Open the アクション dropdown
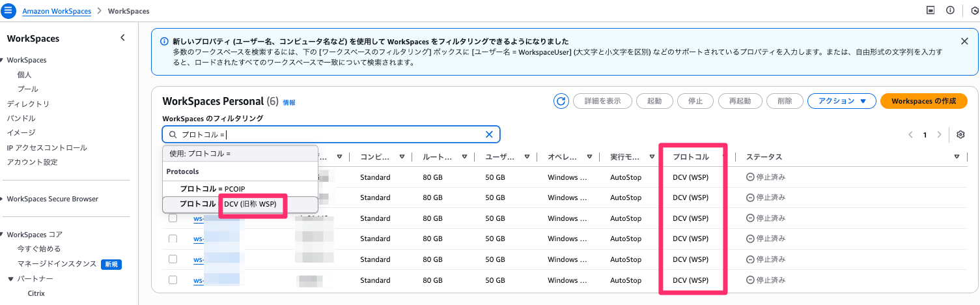Viewport: 980px width, 305px height. click(841, 101)
